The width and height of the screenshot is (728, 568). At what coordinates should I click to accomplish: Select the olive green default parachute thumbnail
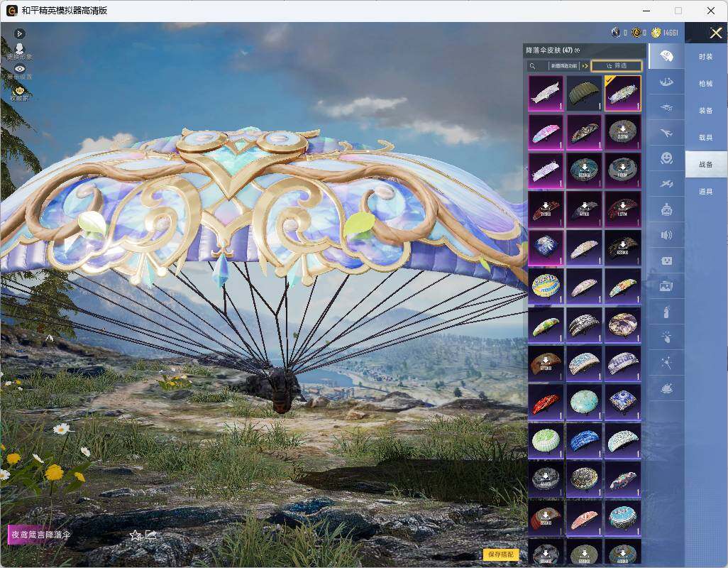click(584, 93)
